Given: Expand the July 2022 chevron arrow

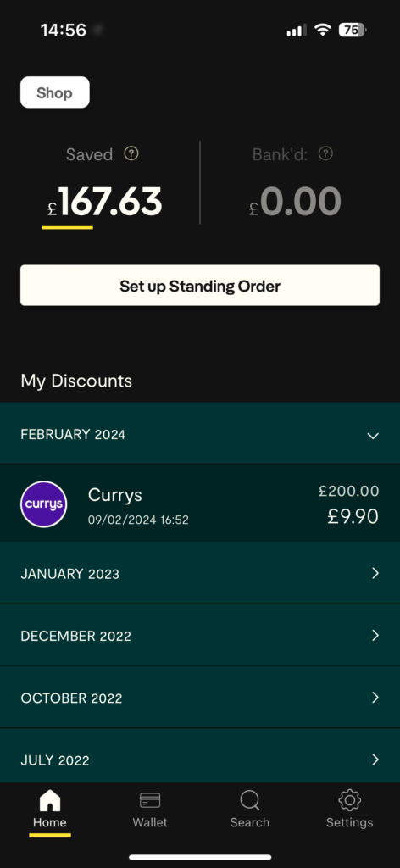Looking at the screenshot, I should tap(375, 759).
